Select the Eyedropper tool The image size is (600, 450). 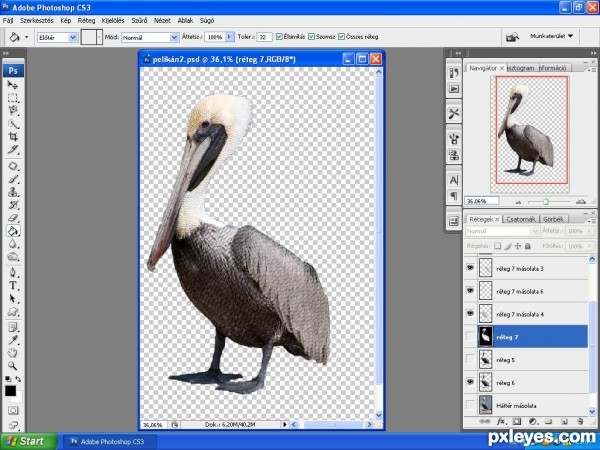(13, 340)
